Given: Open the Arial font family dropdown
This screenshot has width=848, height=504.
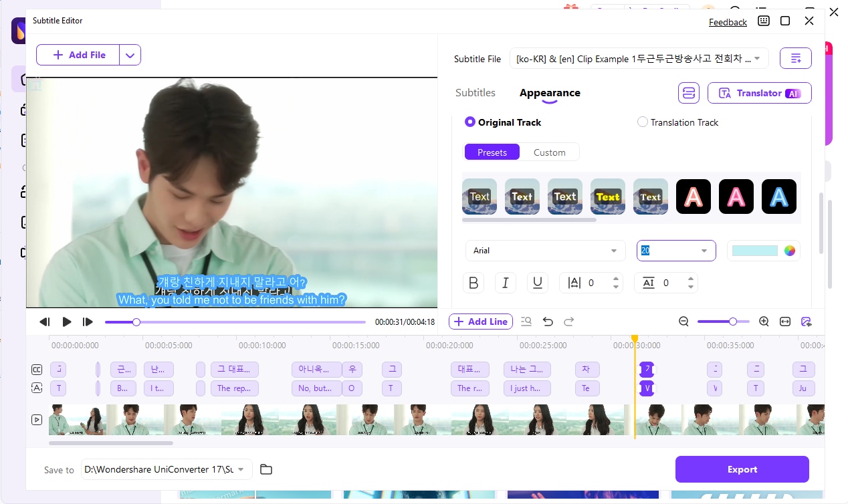Looking at the screenshot, I should pyautogui.click(x=545, y=251).
